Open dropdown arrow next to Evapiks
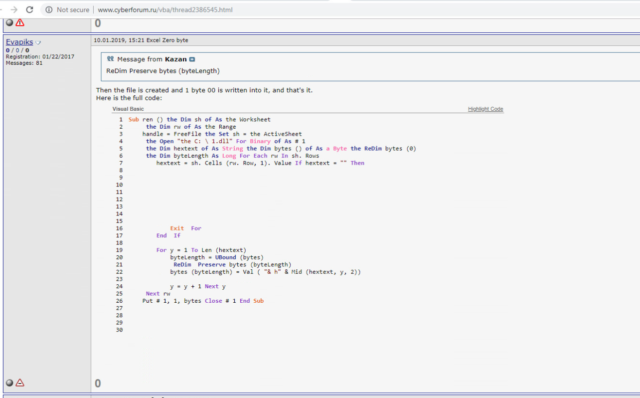Image resolution: width=640 pixels, height=398 pixels. (38, 42)
